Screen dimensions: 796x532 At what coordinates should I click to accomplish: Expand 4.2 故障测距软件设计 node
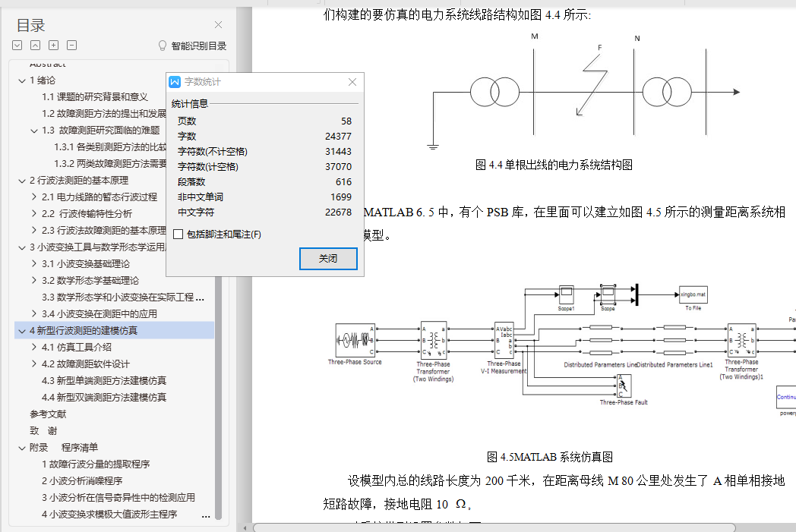coord(34,364)
